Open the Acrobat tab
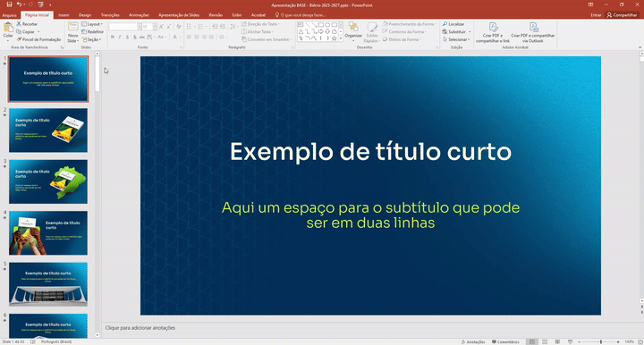This screenshot has width=644, height=345. coord(258,15)
